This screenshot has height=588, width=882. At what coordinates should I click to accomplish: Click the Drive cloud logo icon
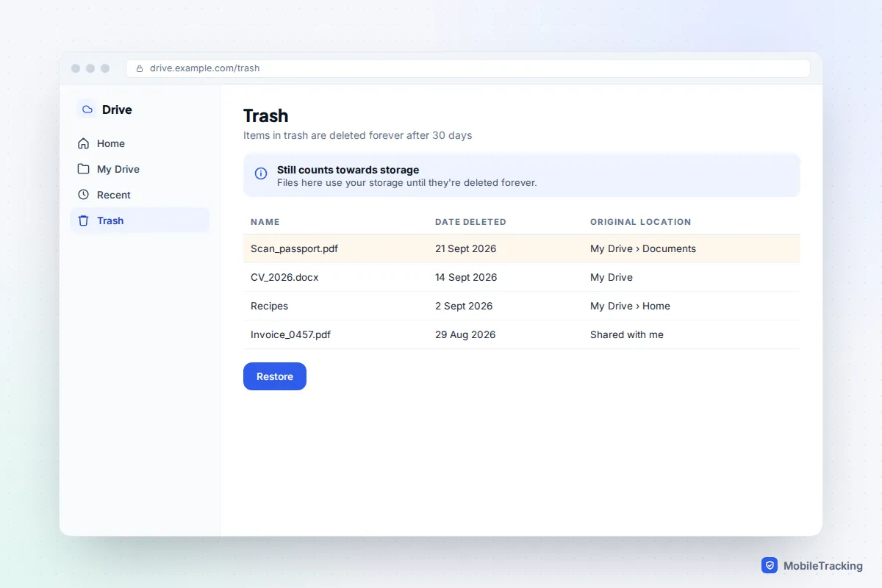tap(87, 110)
